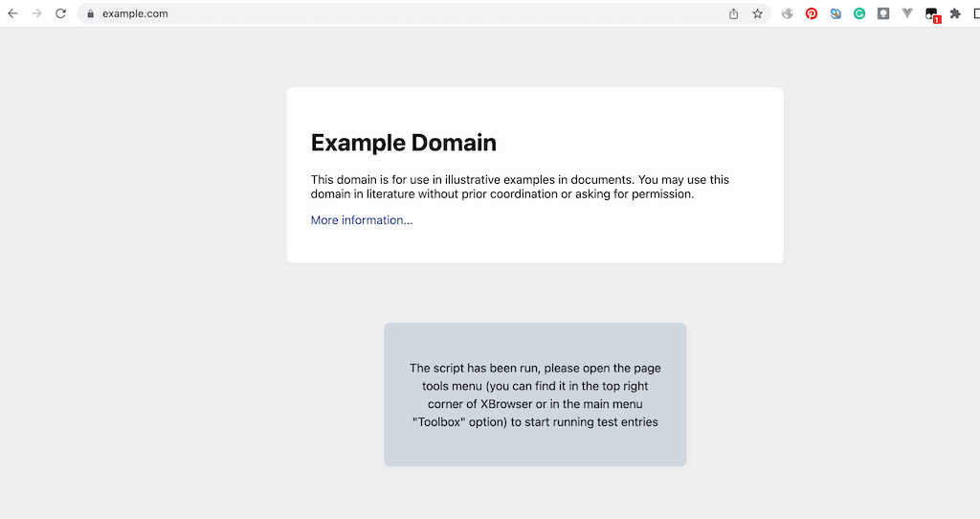980x519 pixels.
Task: View site info via lock icon
Action: (91, 13)
